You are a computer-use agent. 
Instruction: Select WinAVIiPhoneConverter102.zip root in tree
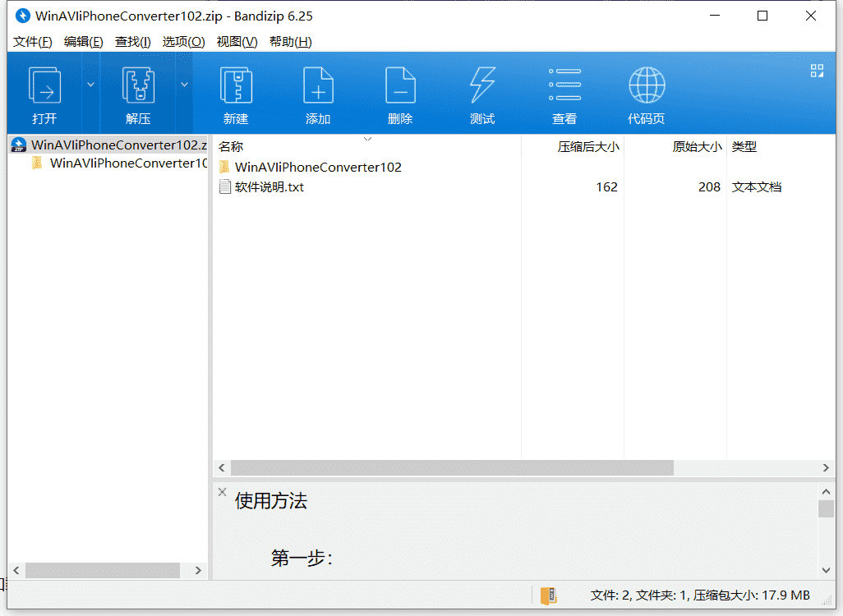coord(109,145)
